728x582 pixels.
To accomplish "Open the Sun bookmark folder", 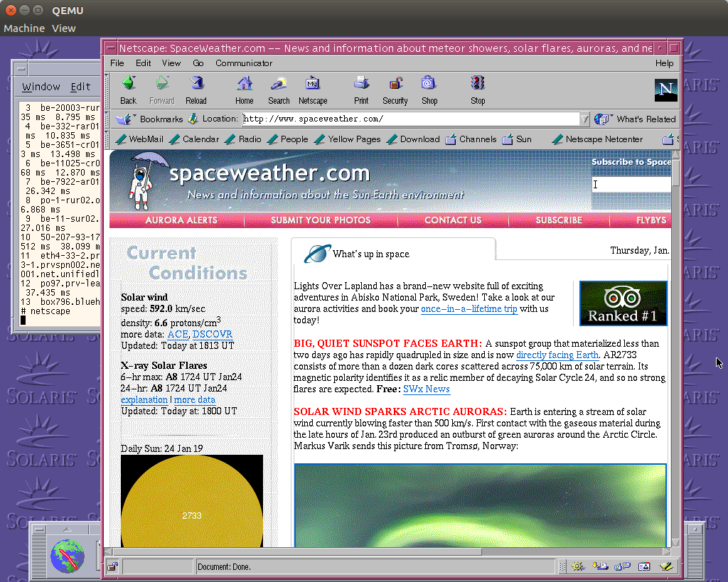I will [517, 139].
